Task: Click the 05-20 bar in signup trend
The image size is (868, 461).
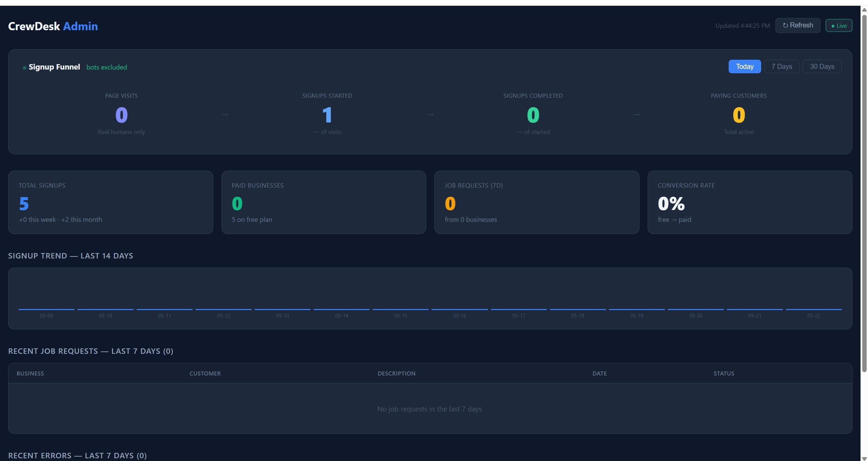Action: (x=696, y=309)
